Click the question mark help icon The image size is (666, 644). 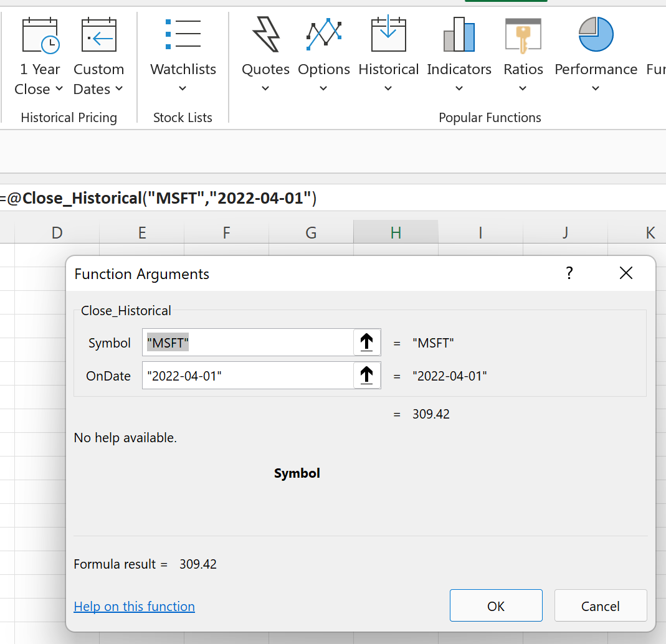tap(569, 273)
